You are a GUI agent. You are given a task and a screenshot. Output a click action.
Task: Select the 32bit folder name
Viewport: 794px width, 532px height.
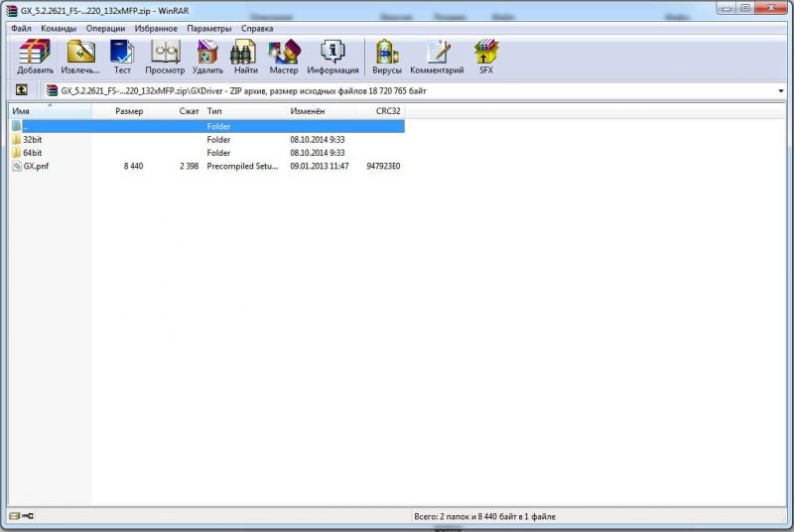(33, 140)
